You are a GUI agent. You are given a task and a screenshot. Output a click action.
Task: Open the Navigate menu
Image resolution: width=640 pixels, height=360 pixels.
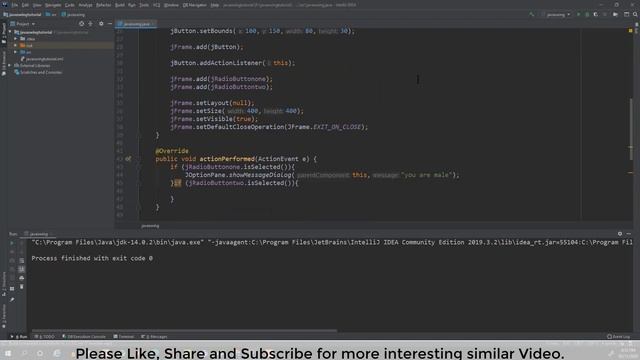click(53, 5)
